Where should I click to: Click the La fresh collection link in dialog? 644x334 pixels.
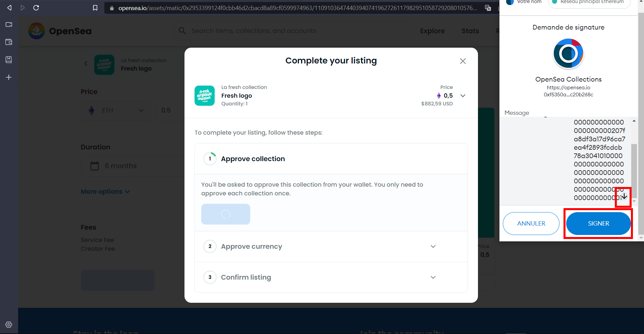click(x=244, y=87)
